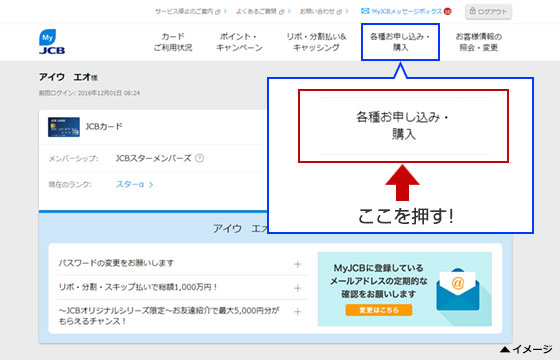
Task: Click the orange 変更はこちら button
Action: click(x=379, y=310)
